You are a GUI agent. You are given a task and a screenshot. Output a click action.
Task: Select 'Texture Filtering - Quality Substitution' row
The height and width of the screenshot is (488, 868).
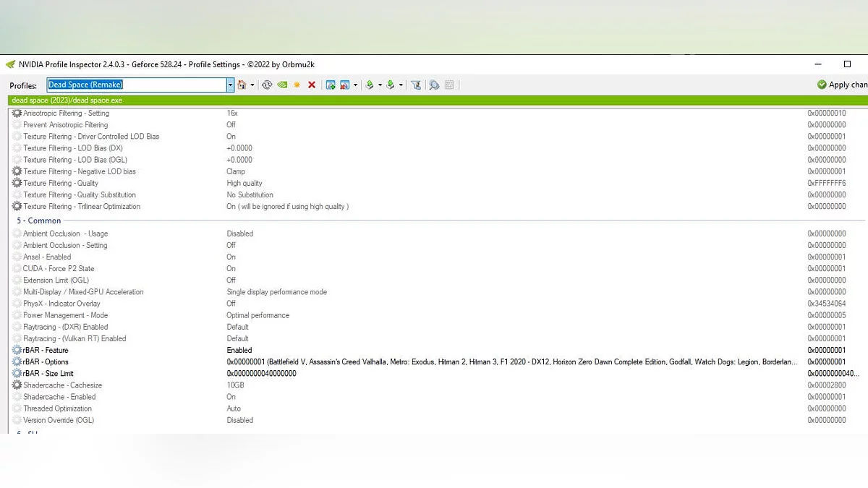point(80,194)
